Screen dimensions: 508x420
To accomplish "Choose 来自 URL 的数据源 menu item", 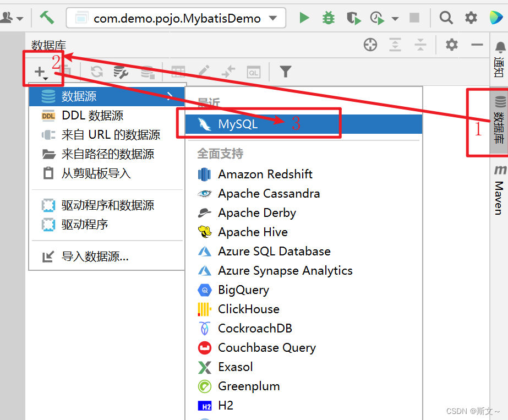I will 107,135.
